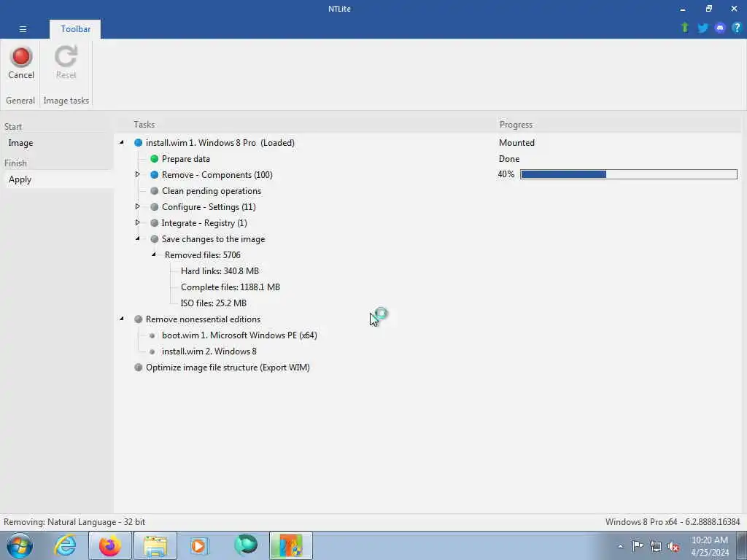Click muted volume tray icon
Screen dimensions: 747x560
[x=673, y=546]
